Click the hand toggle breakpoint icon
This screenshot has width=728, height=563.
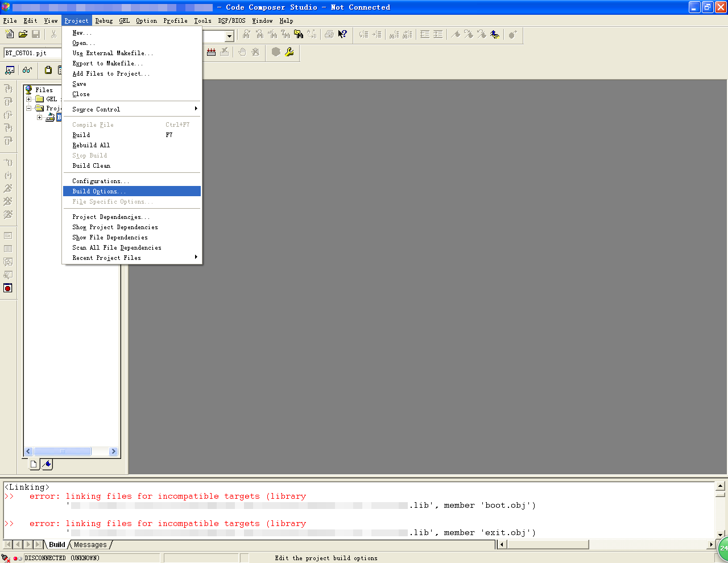click(242, 52)
